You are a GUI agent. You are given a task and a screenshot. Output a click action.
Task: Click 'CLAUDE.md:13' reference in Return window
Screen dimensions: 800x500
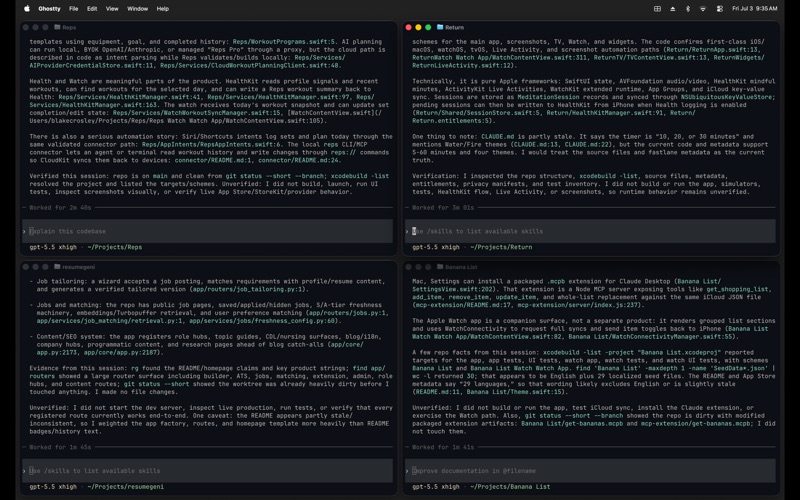pyautogui.click(x=536, y=144)
